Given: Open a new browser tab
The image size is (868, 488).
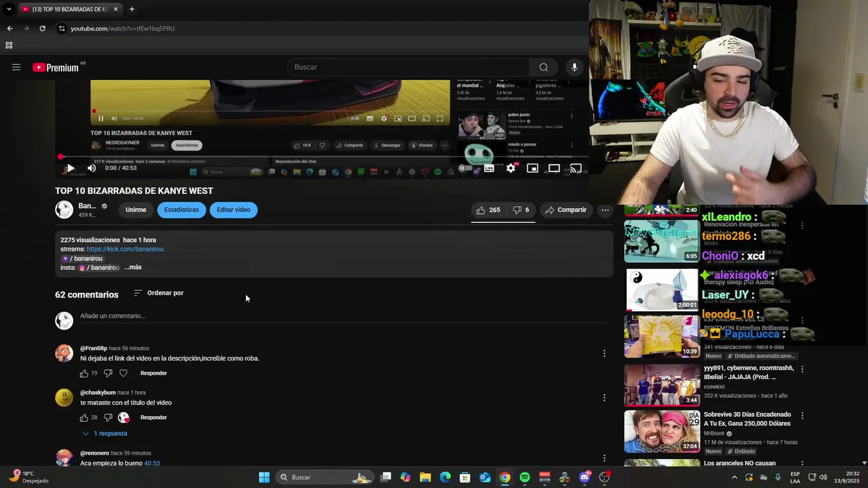Looking at the screenshot, I should pyautogui.click(x=132, y=9).
